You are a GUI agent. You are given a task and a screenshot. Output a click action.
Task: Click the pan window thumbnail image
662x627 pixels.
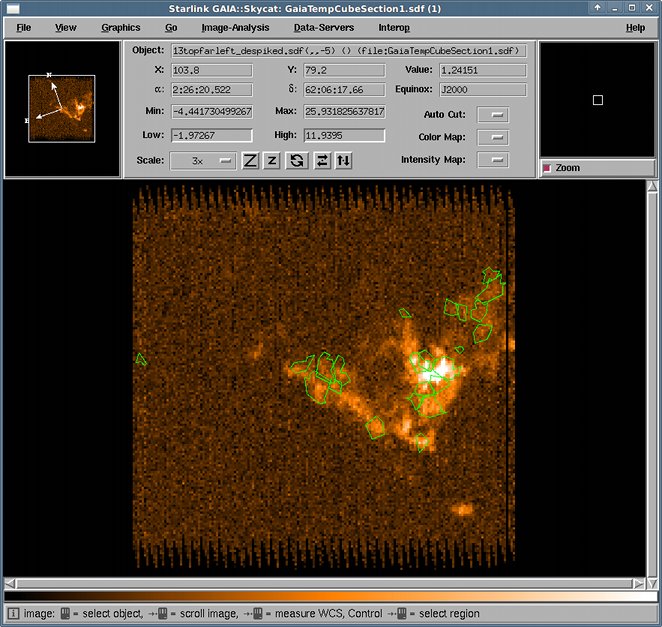click(62, 109)
